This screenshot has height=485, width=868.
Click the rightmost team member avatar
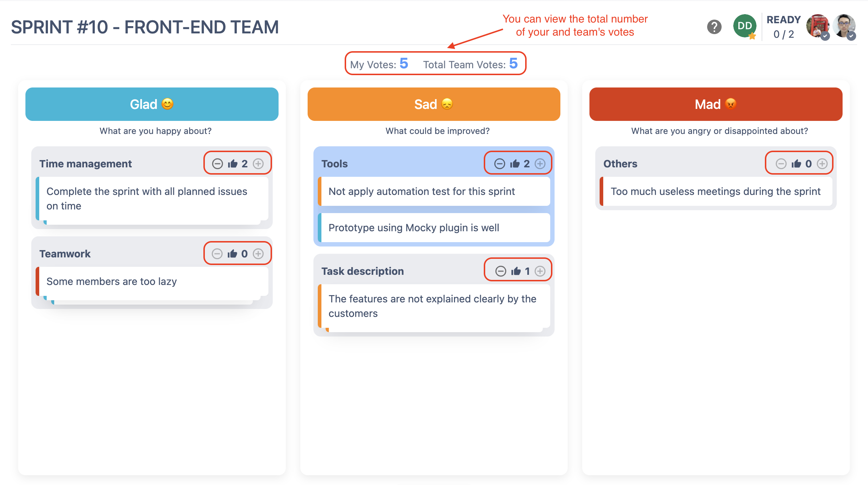pos(844,26)
